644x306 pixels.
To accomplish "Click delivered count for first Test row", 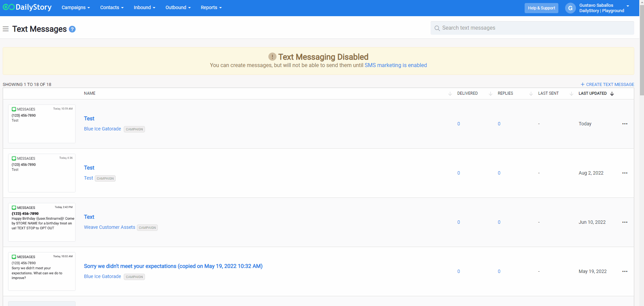I will [459, 124].
